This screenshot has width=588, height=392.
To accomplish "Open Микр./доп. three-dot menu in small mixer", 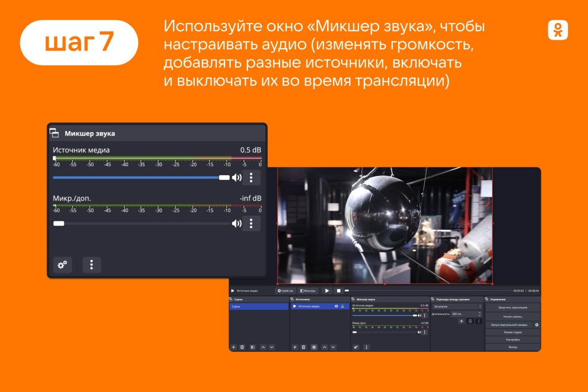I will 425,332.
